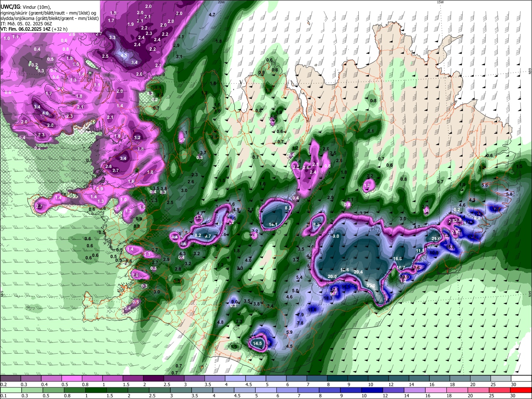
Task: Click the 10.3 precipitation value on the map
Action: (328, 298)
